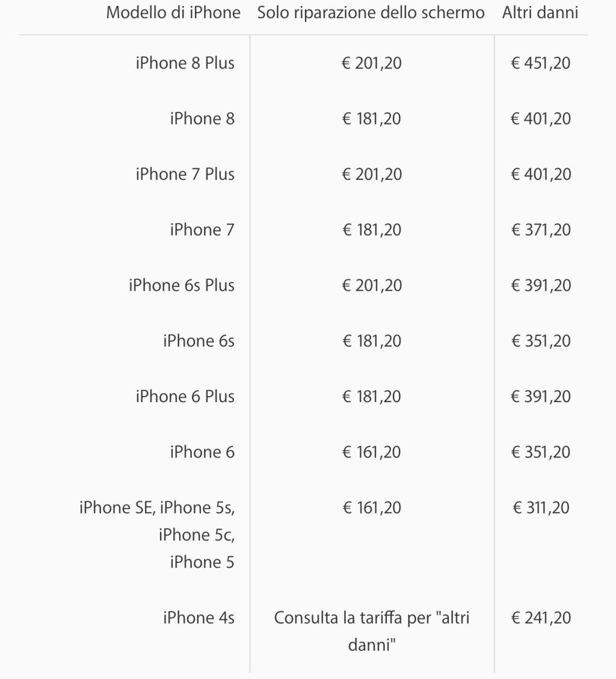This screenshot has width=616, height=679.
Task: Click 'Consulta la tariffa per altri danni' text
Action: [372, 631]
